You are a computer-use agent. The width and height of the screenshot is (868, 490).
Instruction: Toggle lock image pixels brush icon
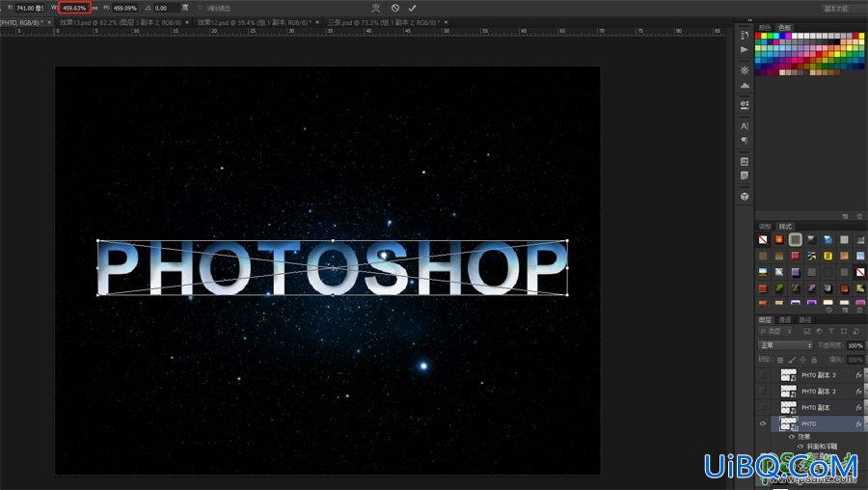(x=792, y=360)
